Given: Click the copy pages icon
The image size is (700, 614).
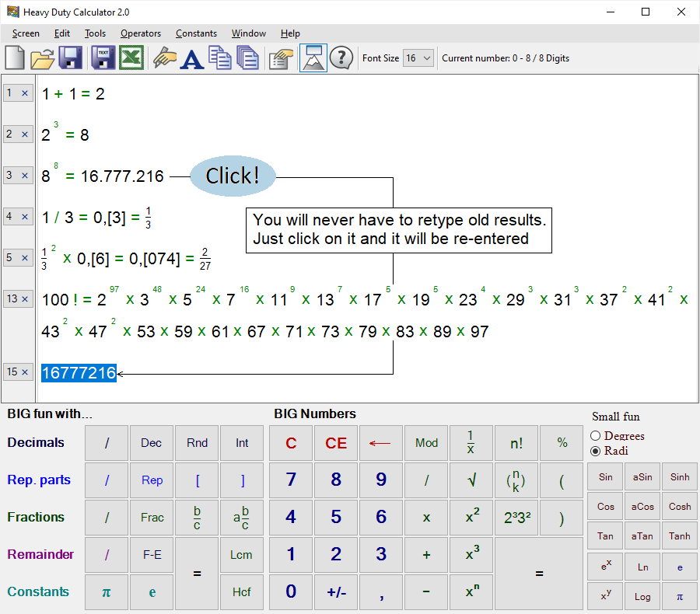Looking at the screenshot, I should tap(219, 58).
